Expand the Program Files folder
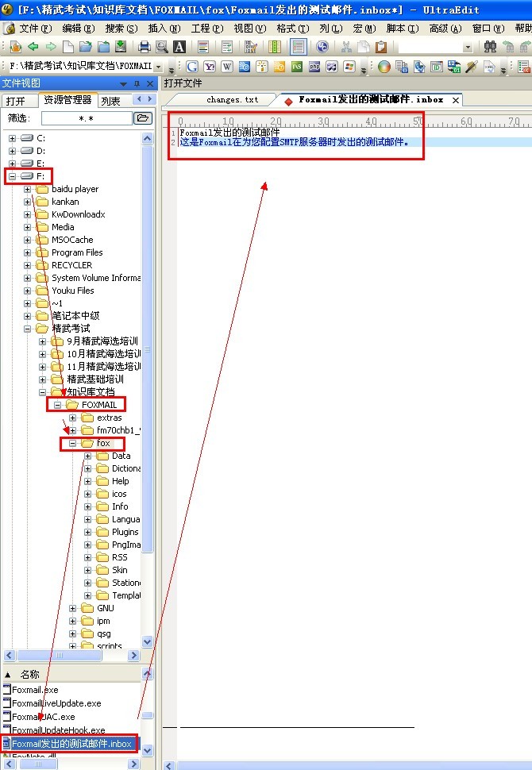 [28, 252]
